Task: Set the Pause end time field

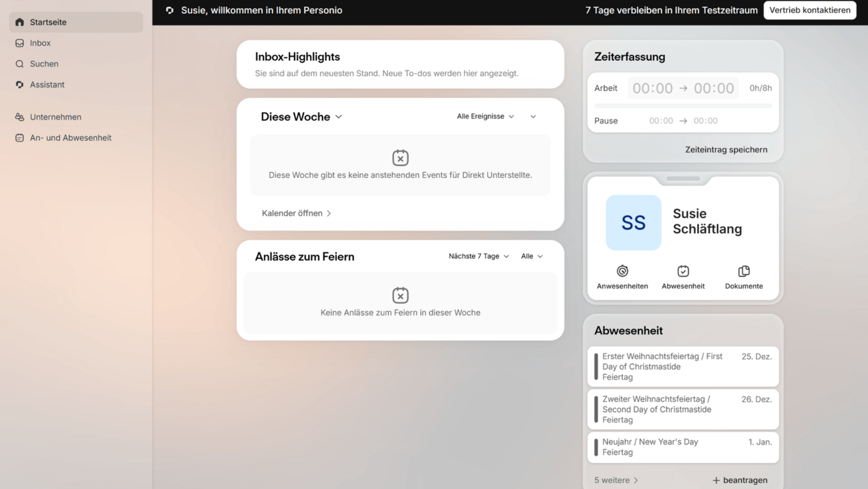Action: pos(705,120)
